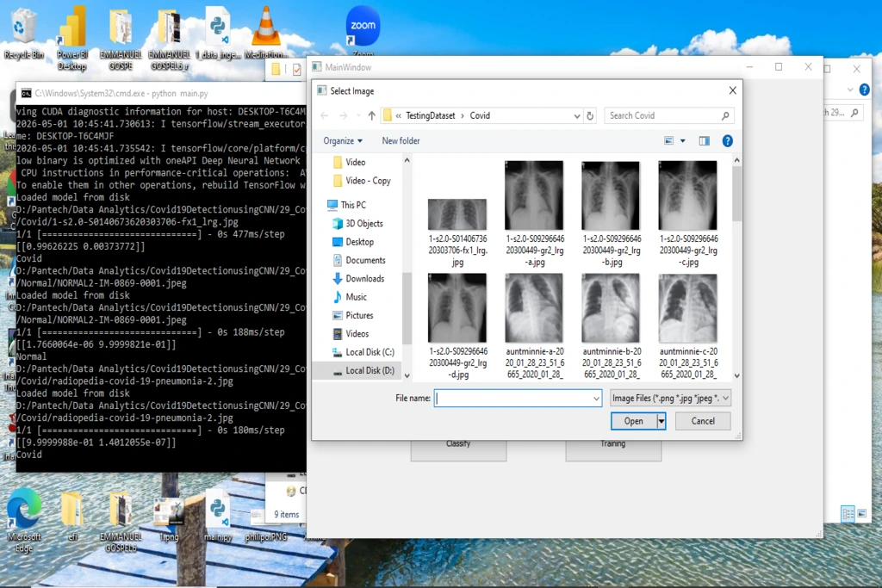Screen dimensions: 882x588
Task: Cancel the Select Image dialog
Action: click(x=703, y=421)
